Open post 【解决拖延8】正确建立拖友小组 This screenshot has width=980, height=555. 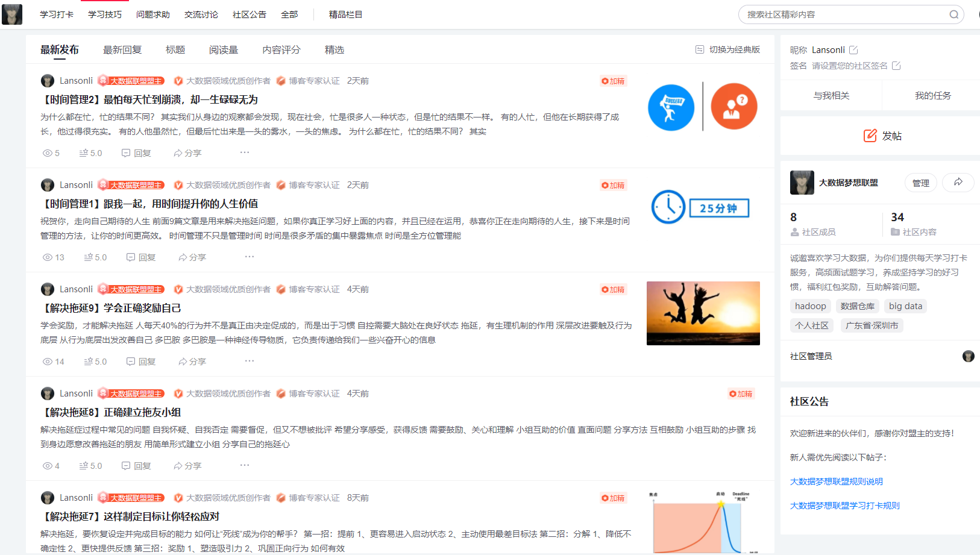111,412
